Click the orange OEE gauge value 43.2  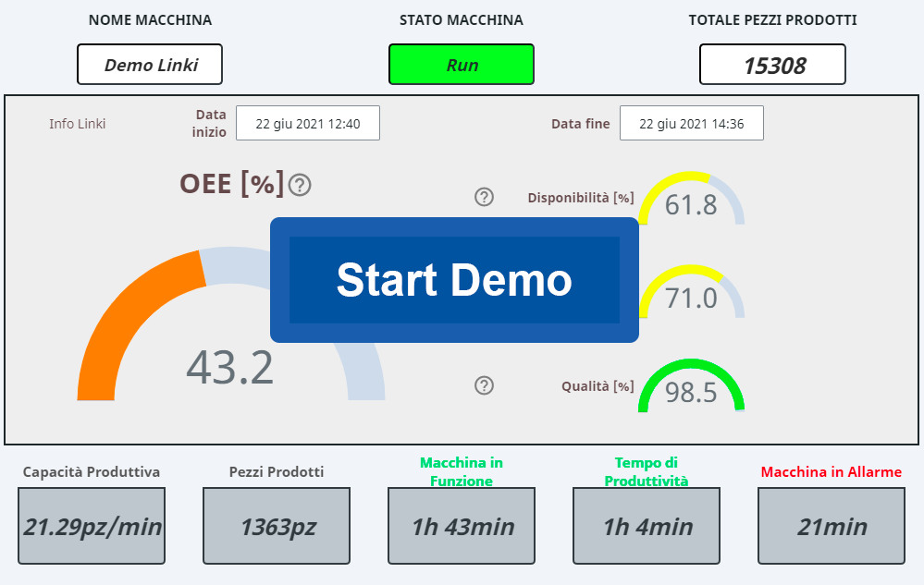click(229, 367)
